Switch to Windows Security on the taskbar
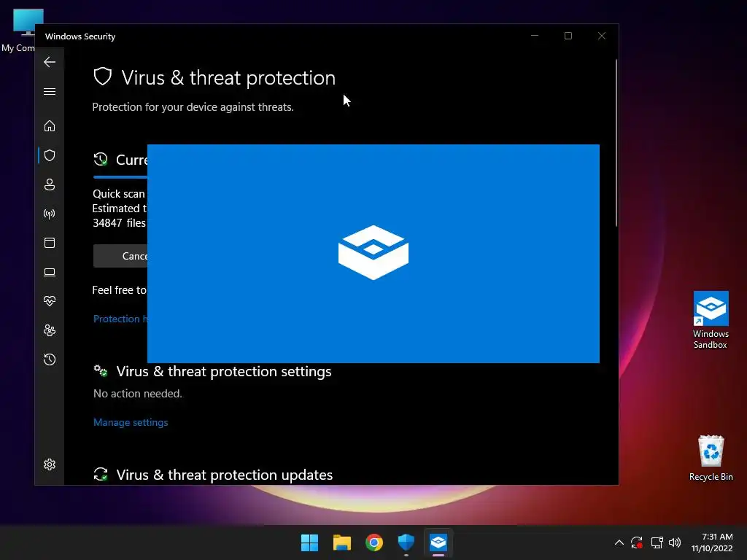 click(x=406, y=542)
